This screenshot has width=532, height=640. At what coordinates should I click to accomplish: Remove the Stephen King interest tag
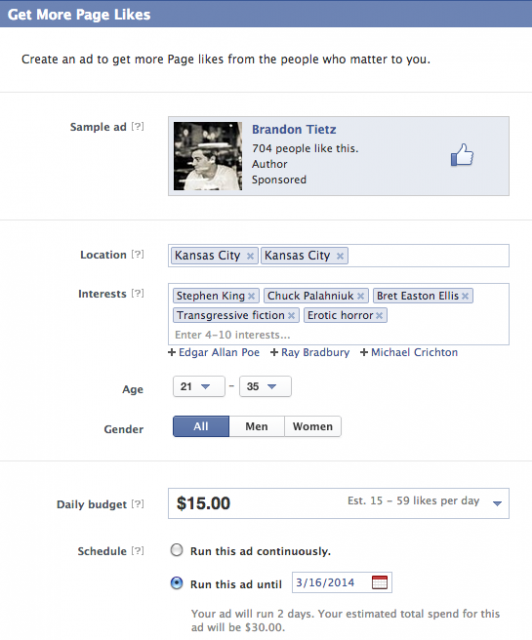[x=252, y=296]
